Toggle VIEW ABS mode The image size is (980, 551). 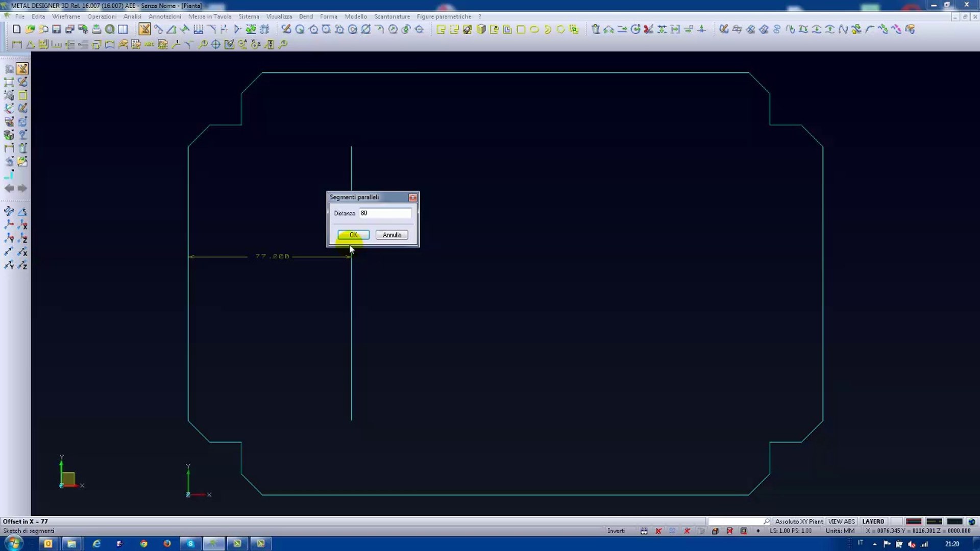(841, 521)
